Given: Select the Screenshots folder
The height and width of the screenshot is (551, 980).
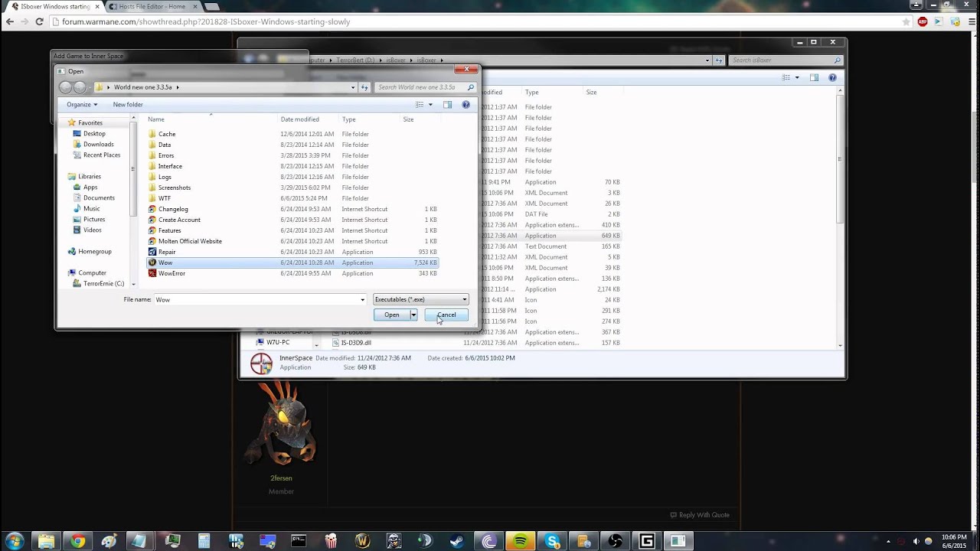Looking at the screenshot, I should coord(175,187).
